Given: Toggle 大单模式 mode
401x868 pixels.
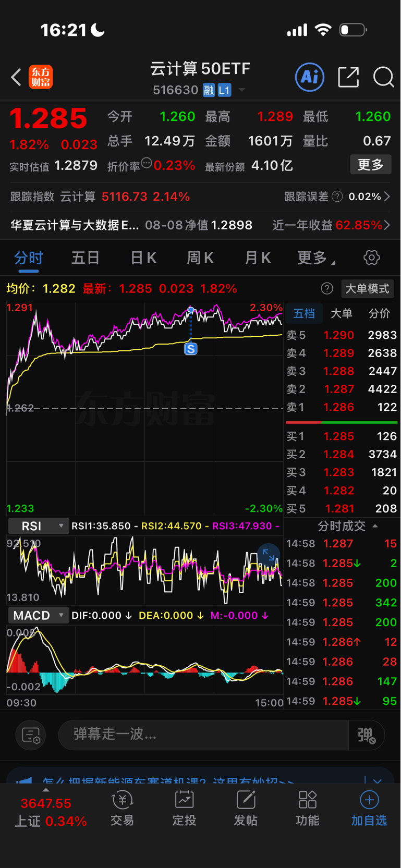Looking at the screenshot, I should (x=367, y=288).
